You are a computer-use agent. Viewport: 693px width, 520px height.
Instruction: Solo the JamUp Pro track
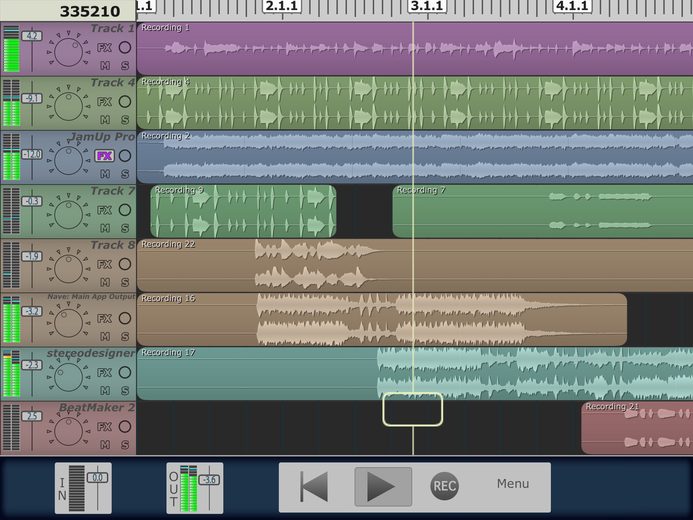click(125, 174)
